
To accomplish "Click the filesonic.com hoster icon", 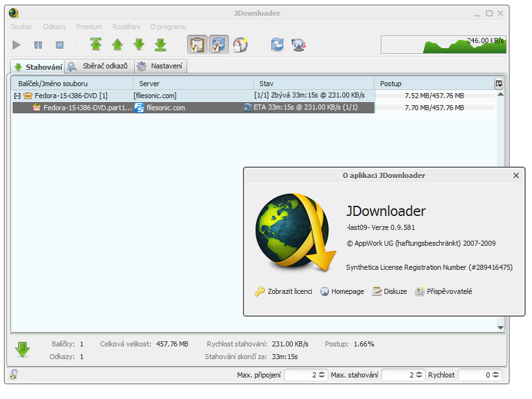I will point(139,108).
